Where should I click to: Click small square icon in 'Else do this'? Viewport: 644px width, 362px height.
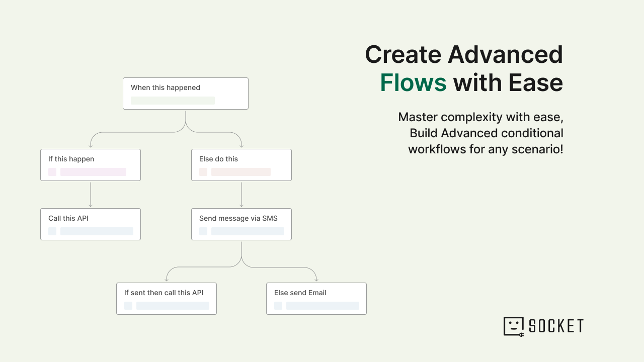click(203, 172)
